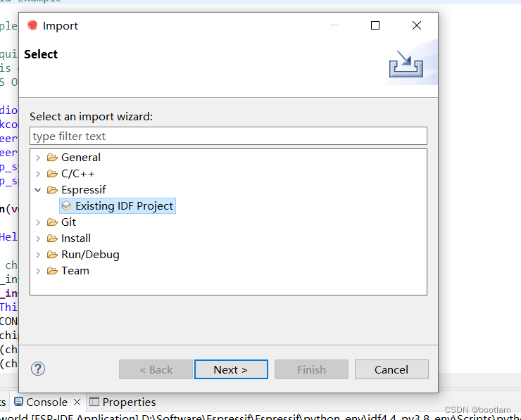This screenshot has height=420, width=521.
Task: Select the Team tree label
Action: coord(75,271)
